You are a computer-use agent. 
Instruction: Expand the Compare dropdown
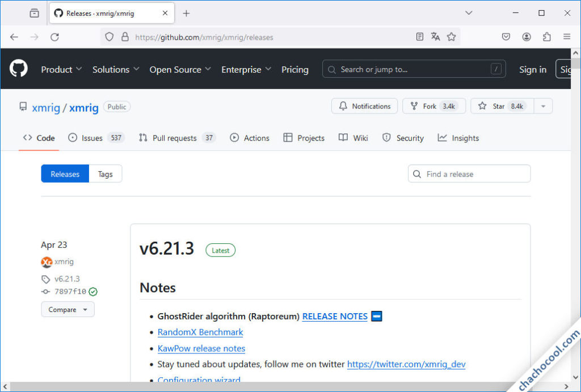[68, 310]
